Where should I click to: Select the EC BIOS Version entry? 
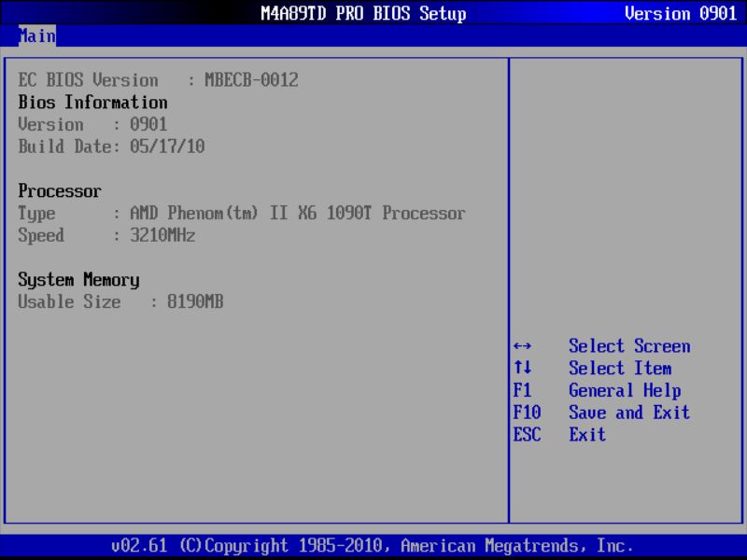point(159,79)
